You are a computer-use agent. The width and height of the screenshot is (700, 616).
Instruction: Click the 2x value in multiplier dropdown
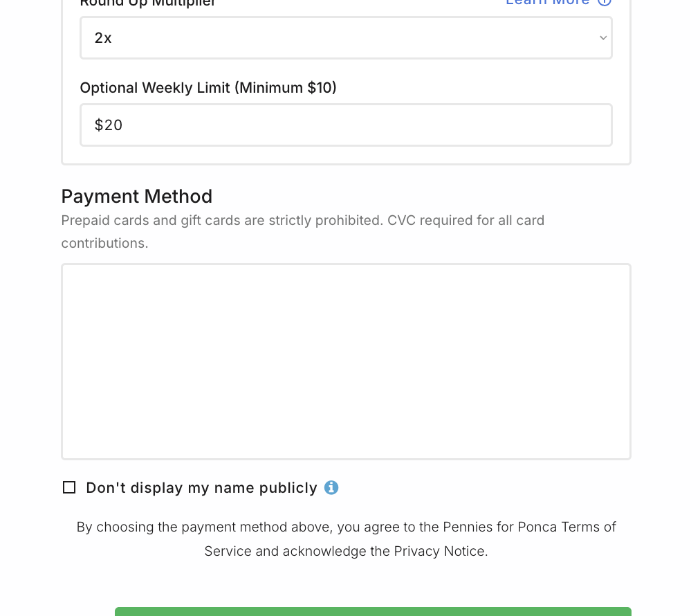104,38
